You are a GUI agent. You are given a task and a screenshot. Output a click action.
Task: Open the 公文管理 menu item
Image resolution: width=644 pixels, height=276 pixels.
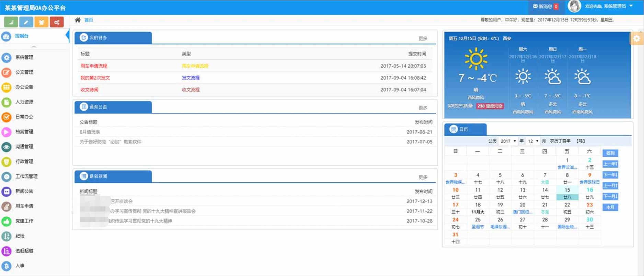24,72
